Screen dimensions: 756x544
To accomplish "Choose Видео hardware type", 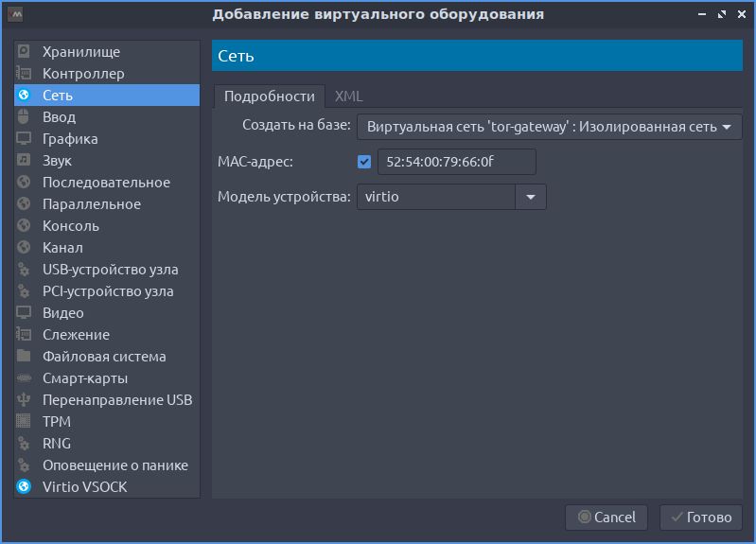I will point(107,312).
